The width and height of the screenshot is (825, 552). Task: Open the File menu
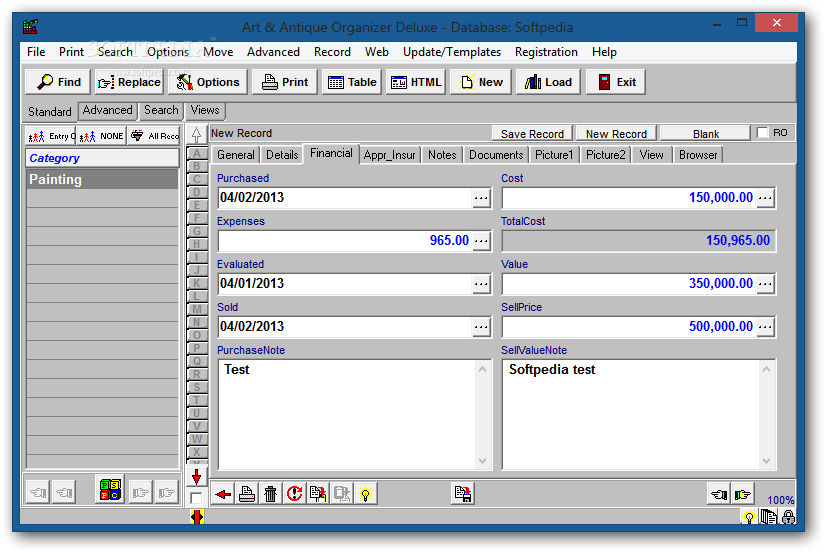point(36,52)
